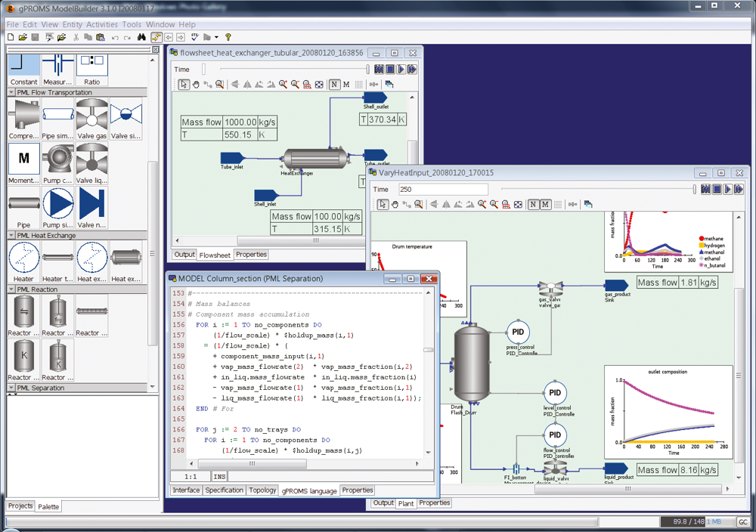Click the New file icon in main toolbar

click(x=11, y=37)
